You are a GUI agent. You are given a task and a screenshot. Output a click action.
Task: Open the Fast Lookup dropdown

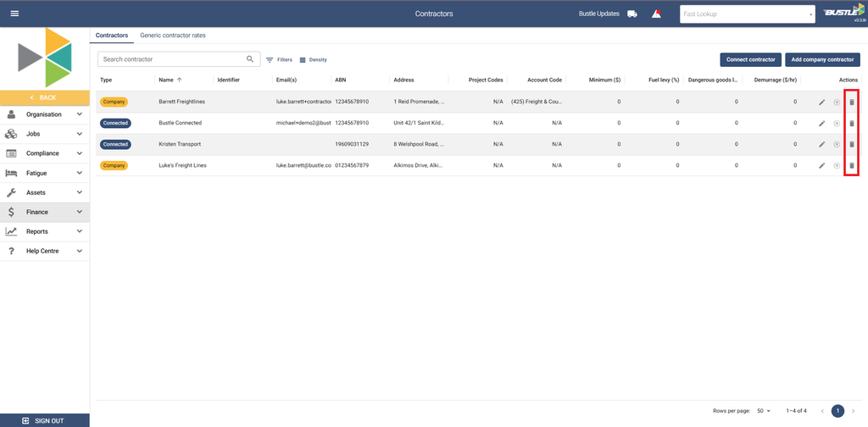(748, 14)
